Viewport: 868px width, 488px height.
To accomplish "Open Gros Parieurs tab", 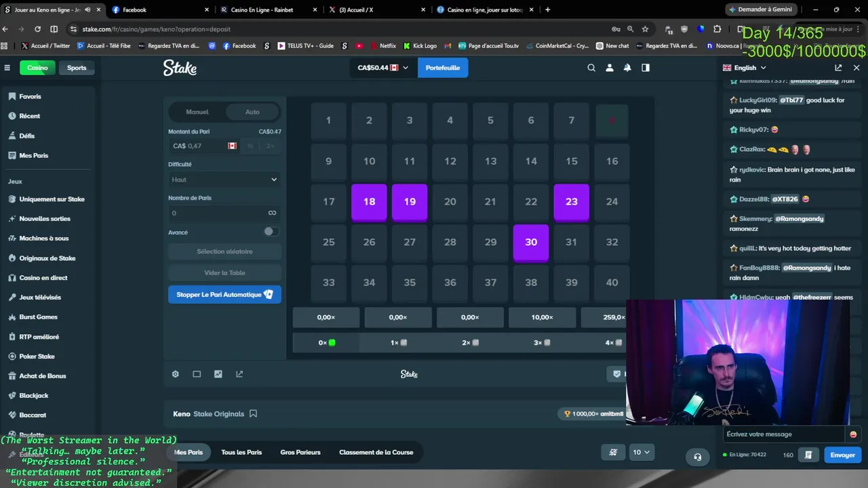I will coord(300,452).
